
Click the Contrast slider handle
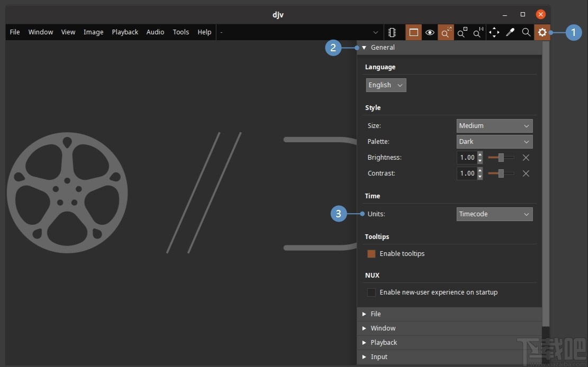(501, 173)
